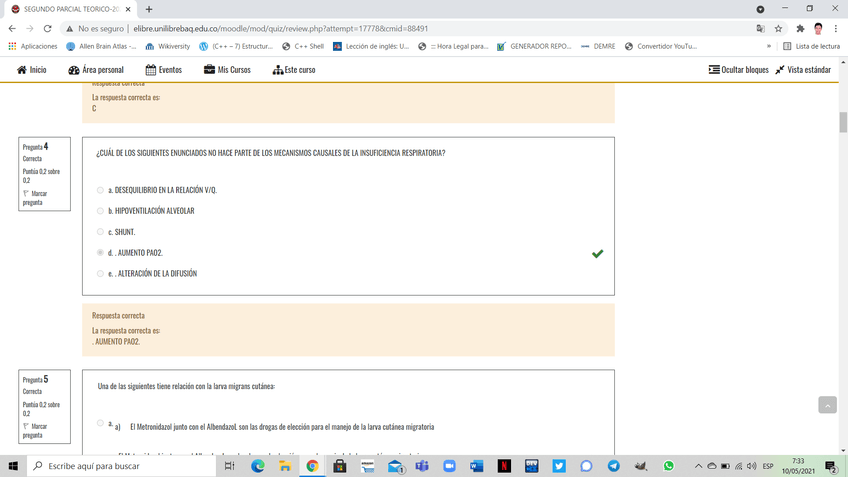Select option b. HIPOVENTILACIÓN ALVEOLAR
The width and height of the screenshot is (848, 477).
[x=100, y=211]
